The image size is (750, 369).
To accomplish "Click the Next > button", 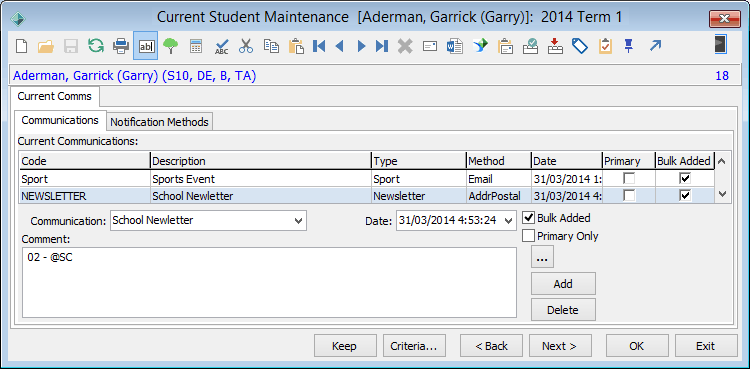I will click(x=560, y=346).
